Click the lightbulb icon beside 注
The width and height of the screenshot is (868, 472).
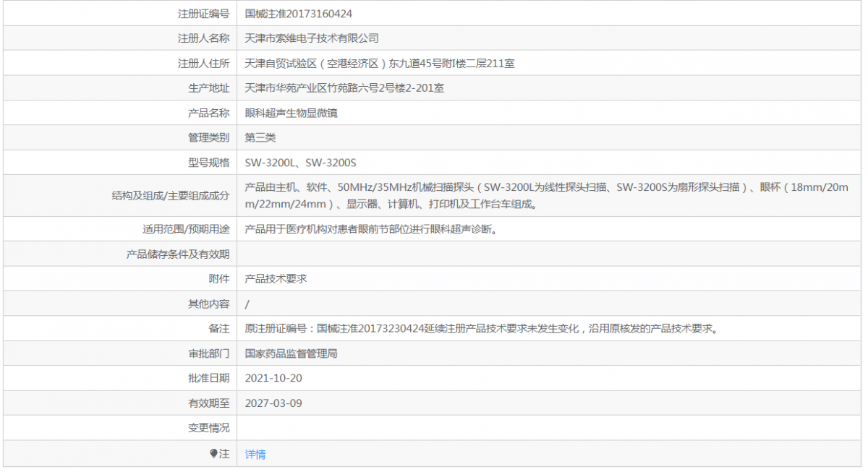pos(213,453)
